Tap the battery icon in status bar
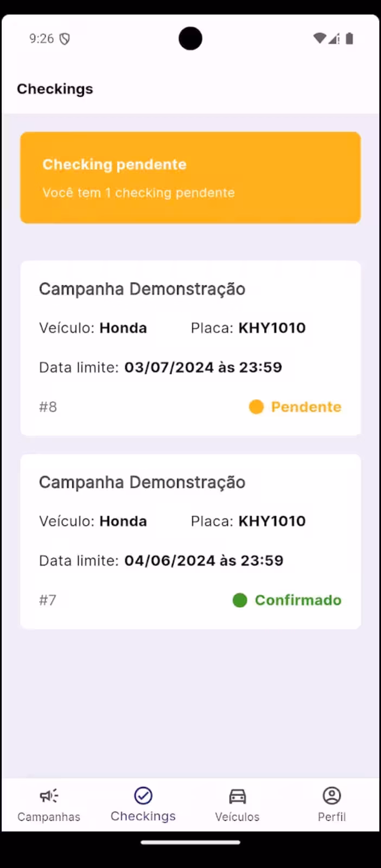Screen dimensions: 381x868 pos(350,38)
